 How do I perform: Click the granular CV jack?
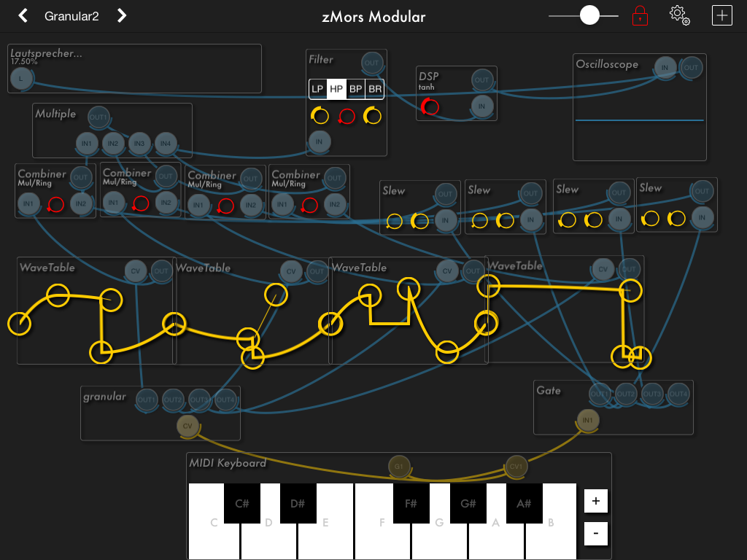187,426
